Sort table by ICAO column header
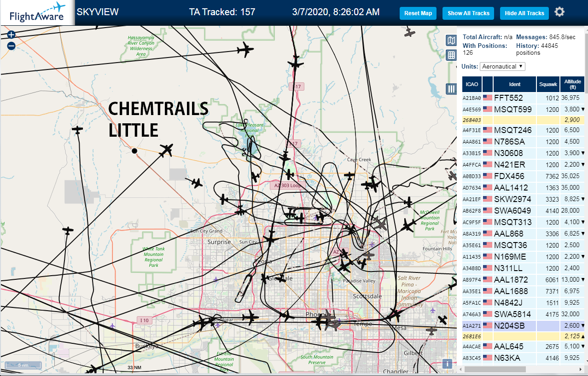The width and height of the screenshot is (588, 376). tap(472, 84)
